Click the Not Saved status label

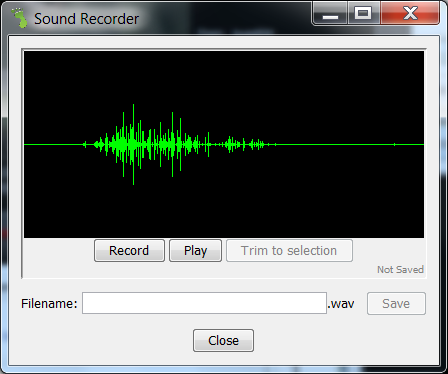point(400,269)
